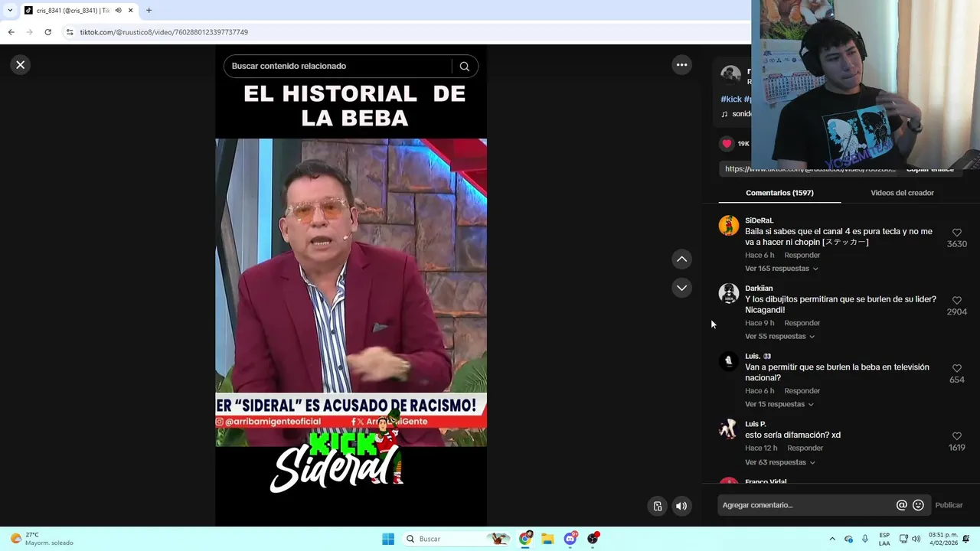Toggle the auto-scroll icon beside the volume button
This screenshot has height=551, width=980.
pos(658,506)
